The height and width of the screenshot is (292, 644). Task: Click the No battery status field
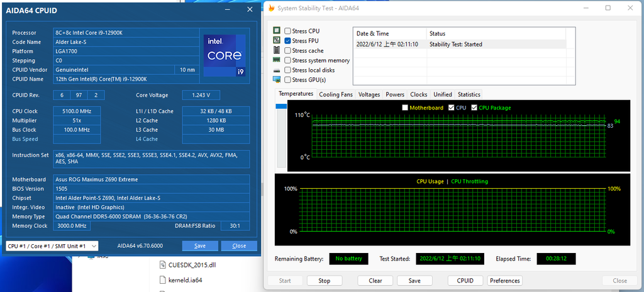tap(348, 259)
